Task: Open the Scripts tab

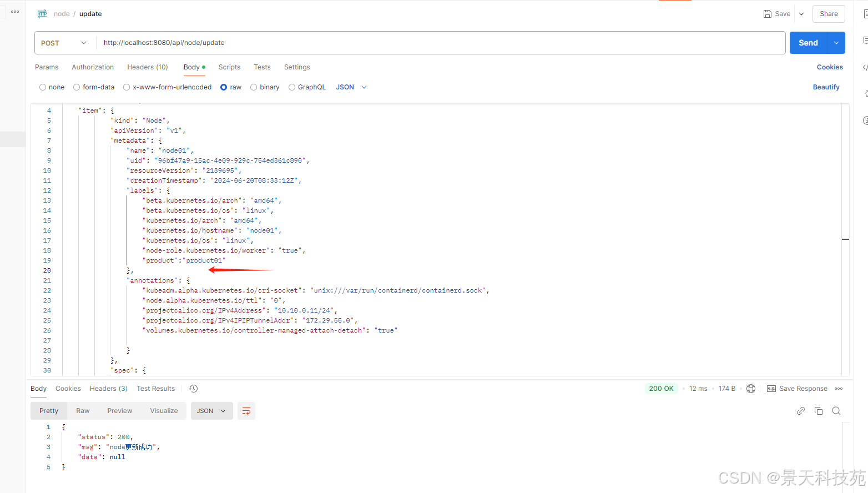Action: pyautogui.click(x=229, y=67)
